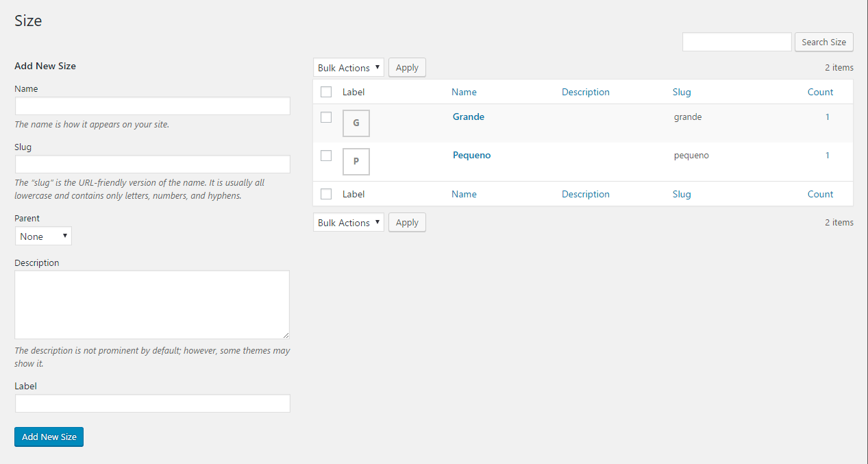Sort by the Name column header
The height and width of the screenshot is (464, 868).
coord(464,92)
